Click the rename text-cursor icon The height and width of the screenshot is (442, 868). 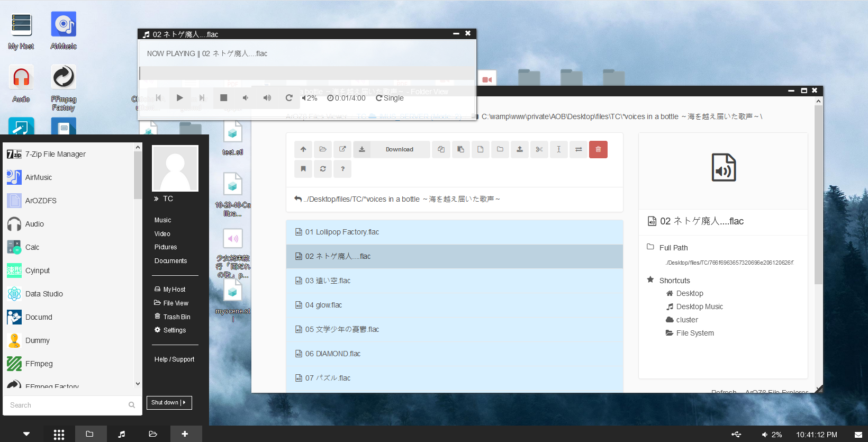[558, 149]
